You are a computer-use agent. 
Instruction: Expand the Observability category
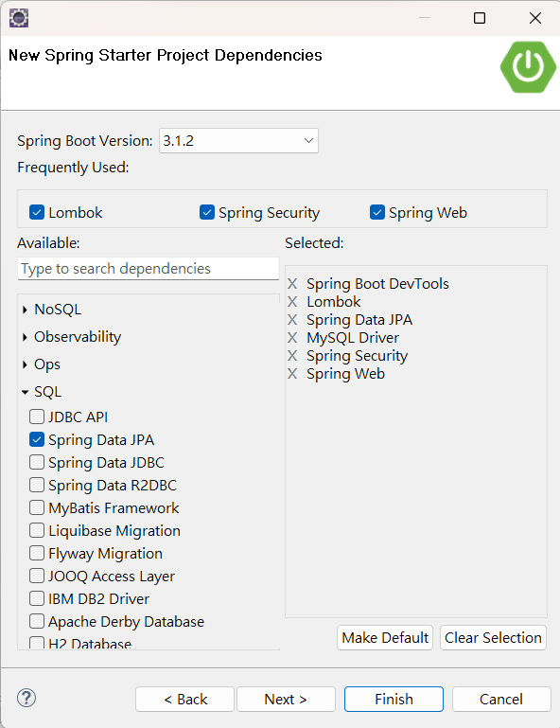25,337
